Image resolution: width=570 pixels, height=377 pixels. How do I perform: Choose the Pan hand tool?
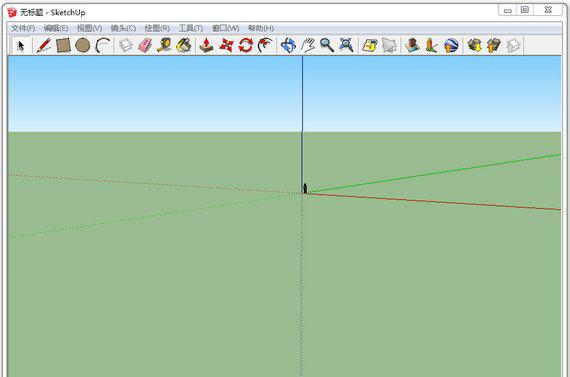pos(308,46)
